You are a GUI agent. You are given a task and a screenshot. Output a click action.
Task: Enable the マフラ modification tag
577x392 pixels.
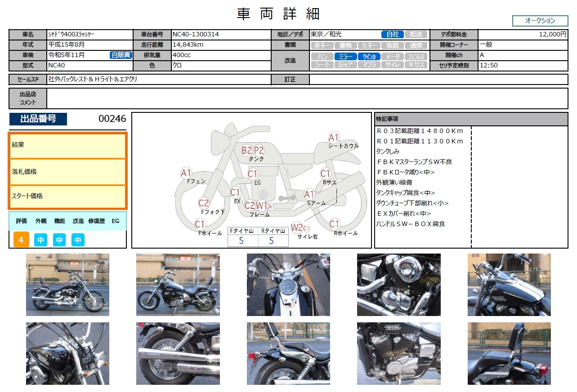click(369, 65)
